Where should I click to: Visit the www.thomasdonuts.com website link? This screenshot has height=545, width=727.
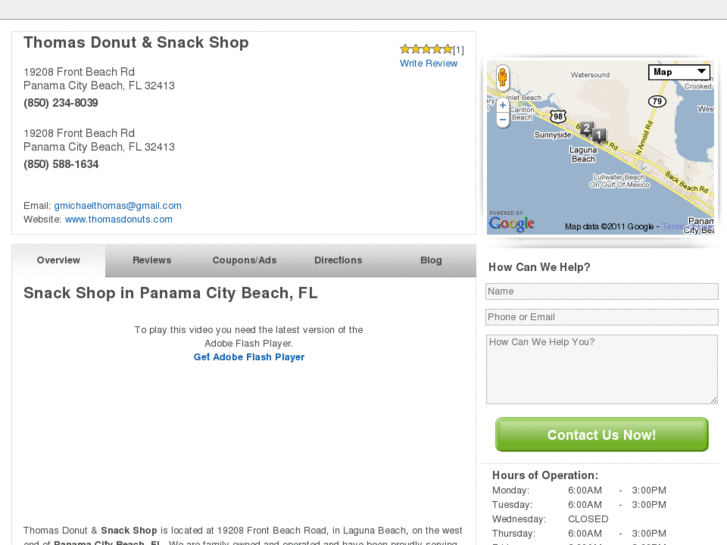[119, 220]
